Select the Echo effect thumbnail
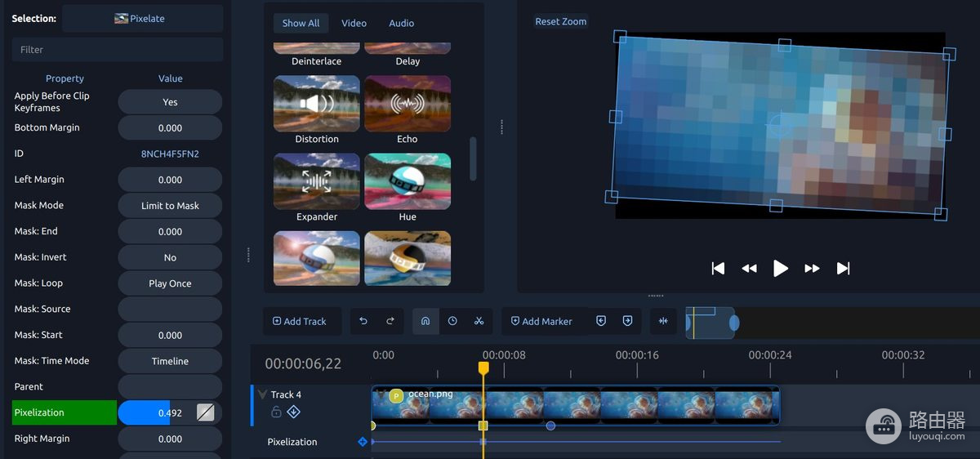Image resolution: width=980 pixels, height=459 pixels. click(408, 104)
